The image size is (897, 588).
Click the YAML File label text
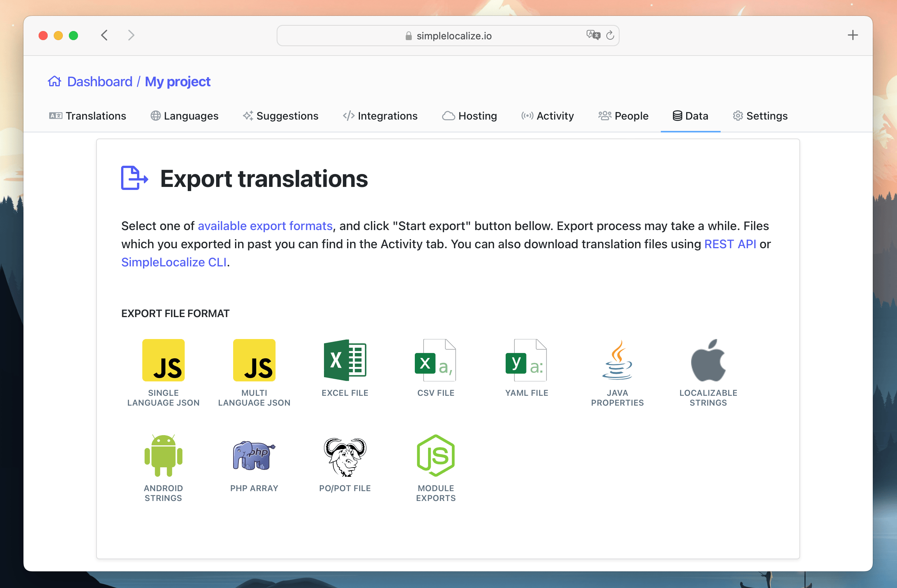tap(526, 393)
